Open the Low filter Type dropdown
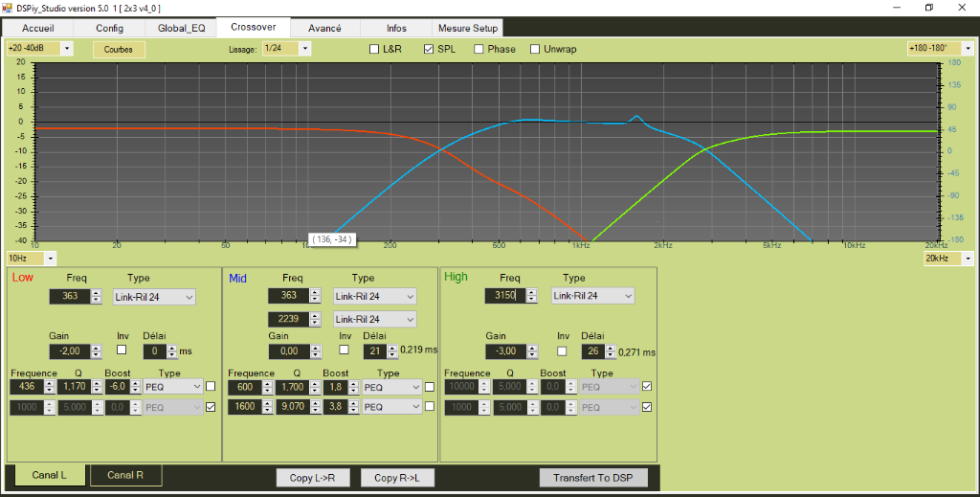Screen dimensions: 980x497 154,297
